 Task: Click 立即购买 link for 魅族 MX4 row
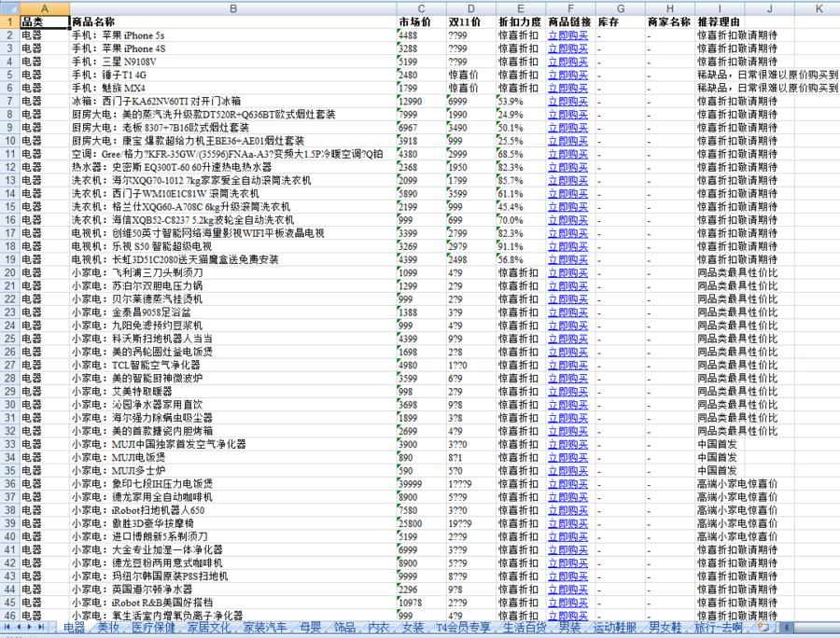point(567,88)
